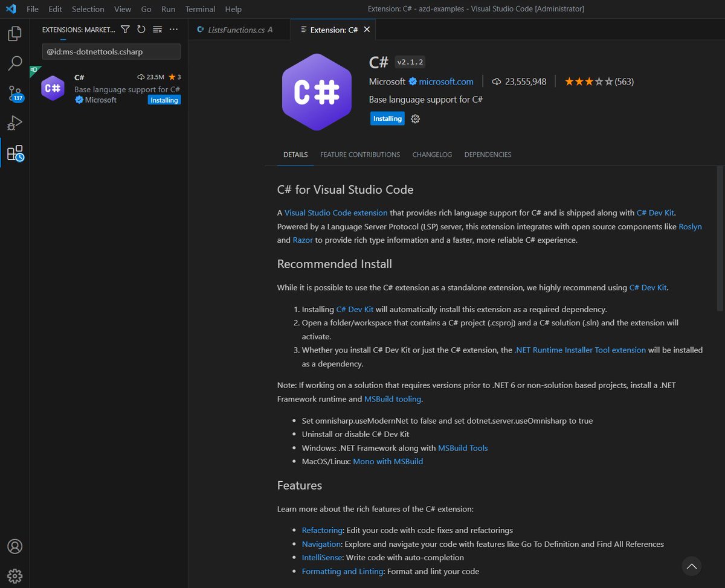Open the MSBuild tooling link
Image resolution: width=725 pixels, height=588 pixels.
(393, 399)
